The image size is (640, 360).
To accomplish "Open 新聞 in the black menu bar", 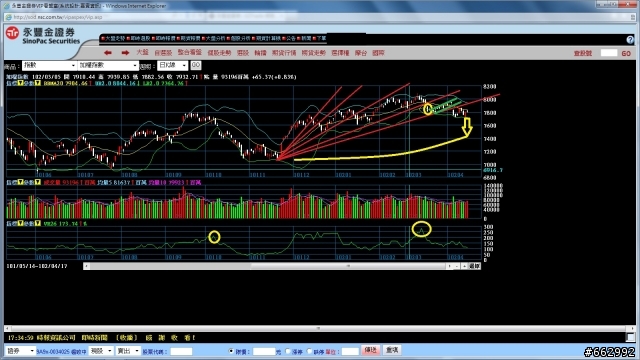I will click(x=306, y=38).
